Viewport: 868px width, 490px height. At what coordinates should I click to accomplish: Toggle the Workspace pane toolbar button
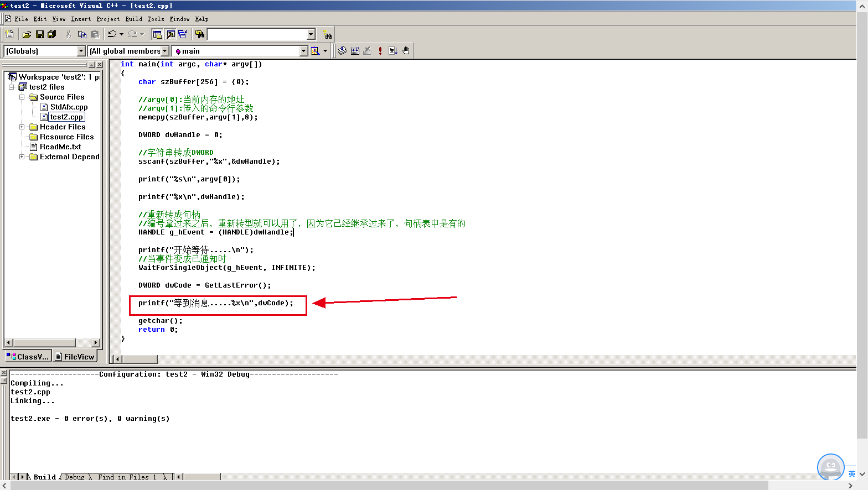(x=158, y=34)
